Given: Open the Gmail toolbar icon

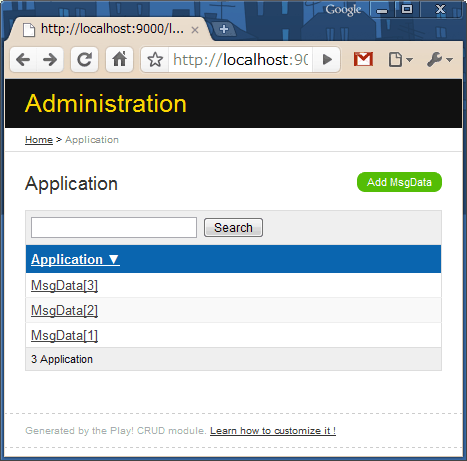Looking at the screenshot, I should click(363, 59).
